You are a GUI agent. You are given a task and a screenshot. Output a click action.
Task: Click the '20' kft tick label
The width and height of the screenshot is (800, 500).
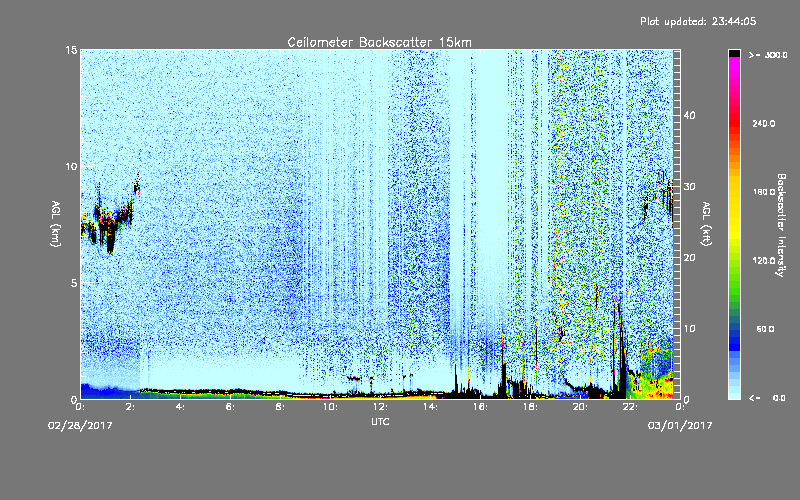click(689, 258)
